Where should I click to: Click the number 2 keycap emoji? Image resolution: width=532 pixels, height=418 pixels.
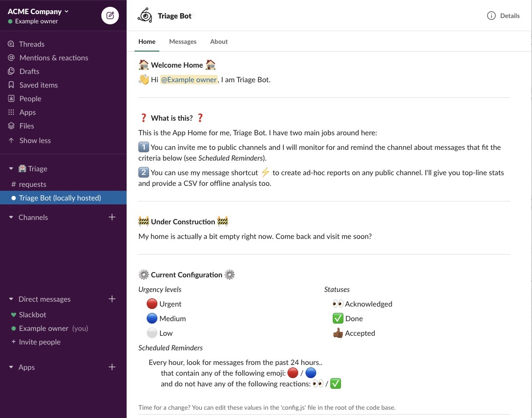pyautogui.click(x=144, y=172)
